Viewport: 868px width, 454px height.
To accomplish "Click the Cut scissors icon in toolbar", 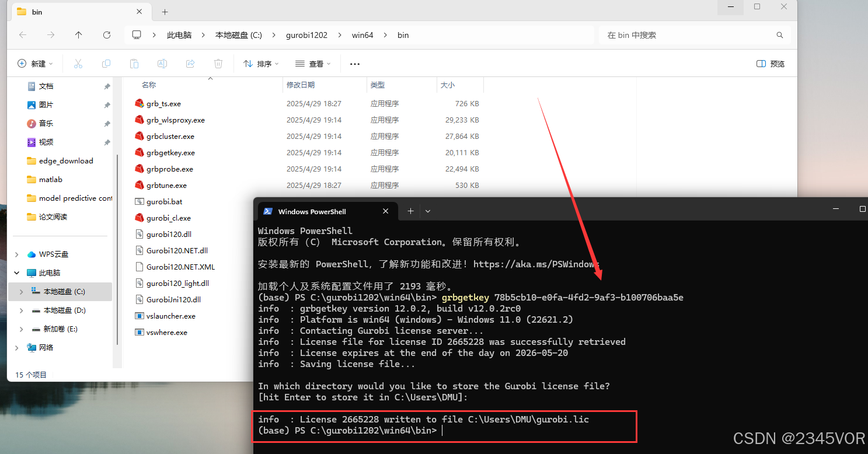I will tap(78, 64).
